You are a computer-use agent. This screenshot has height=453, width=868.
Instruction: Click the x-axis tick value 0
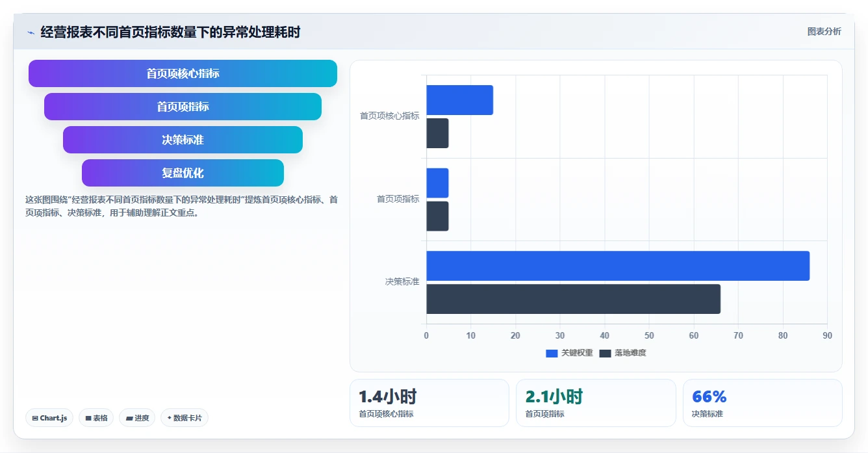pos(426,335)
